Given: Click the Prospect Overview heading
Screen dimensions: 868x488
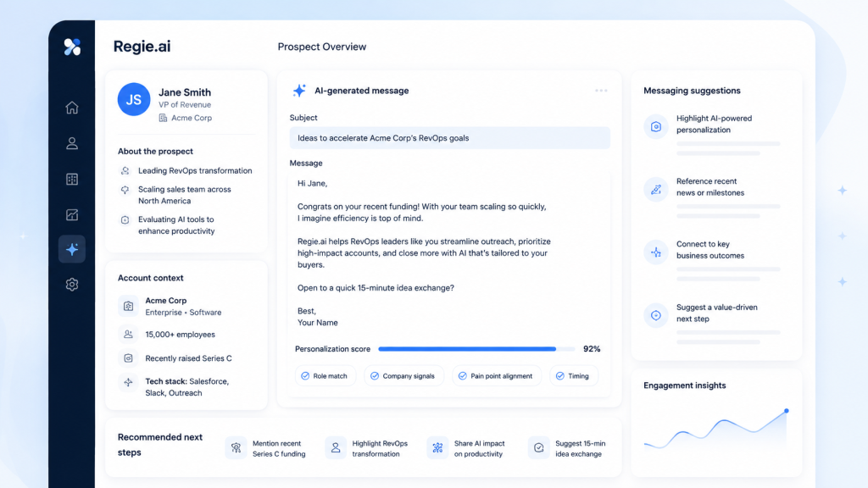Looking at the screenshot, I should pyautogui.click(x=321, y=47).
